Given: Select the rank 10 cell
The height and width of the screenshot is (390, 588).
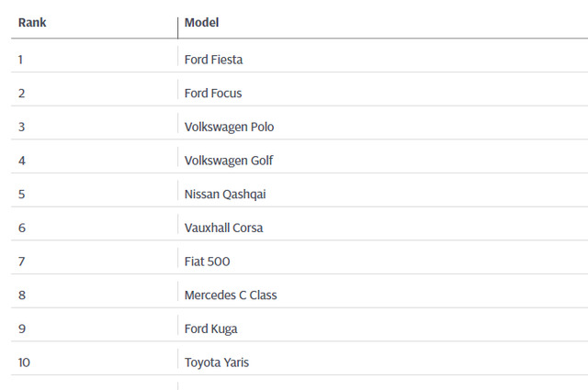Looking at the screenshot, I should pos(24,362).
